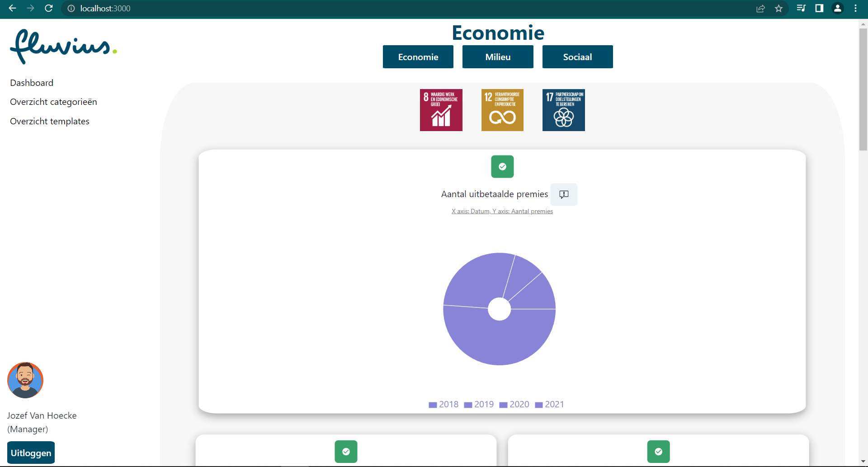Click the browser share icon
868x467 pixels.
click(761, 9)
